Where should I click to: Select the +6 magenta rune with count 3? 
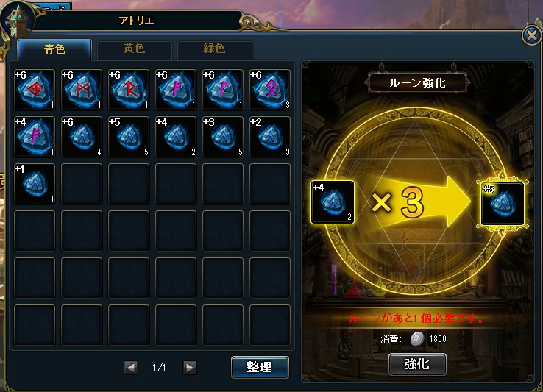coord(270,90)
